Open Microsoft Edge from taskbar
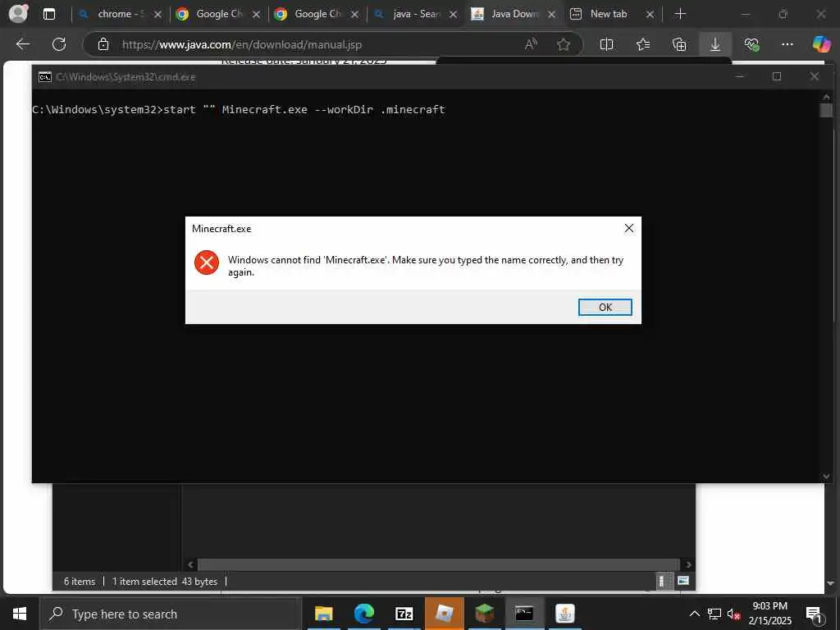Image resolution: width=840 pixels, height=630 pixels. [363, 614]
